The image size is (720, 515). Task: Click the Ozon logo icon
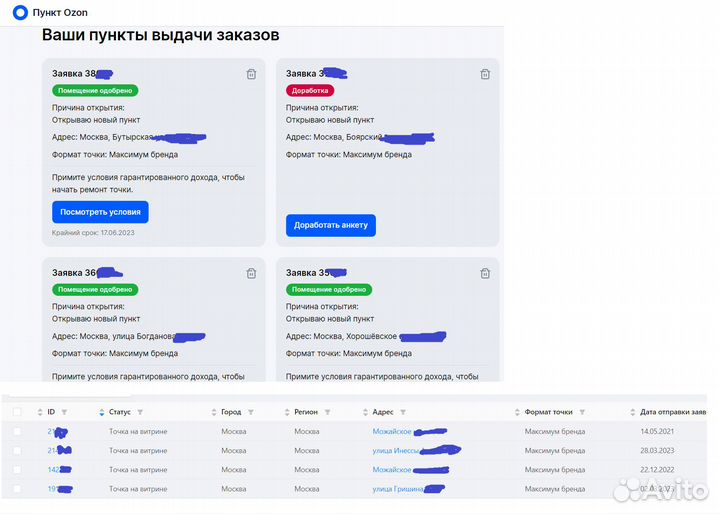(20, 12)
